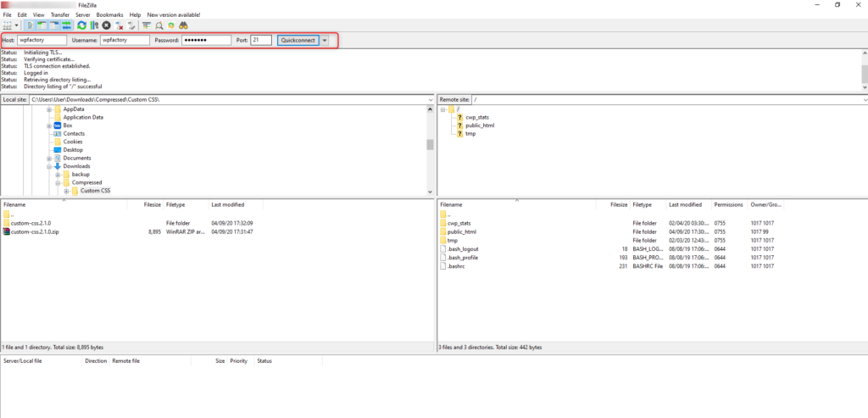Disconnect from the current server icon
This screenshot has height=418, width=868.
pyautogui.click(x=119, y=25)
